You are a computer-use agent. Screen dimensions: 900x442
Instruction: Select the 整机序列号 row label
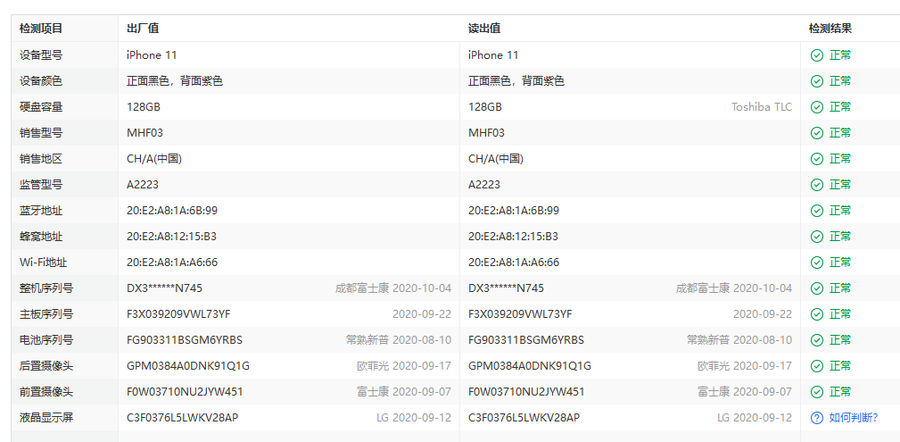point(46,288)
